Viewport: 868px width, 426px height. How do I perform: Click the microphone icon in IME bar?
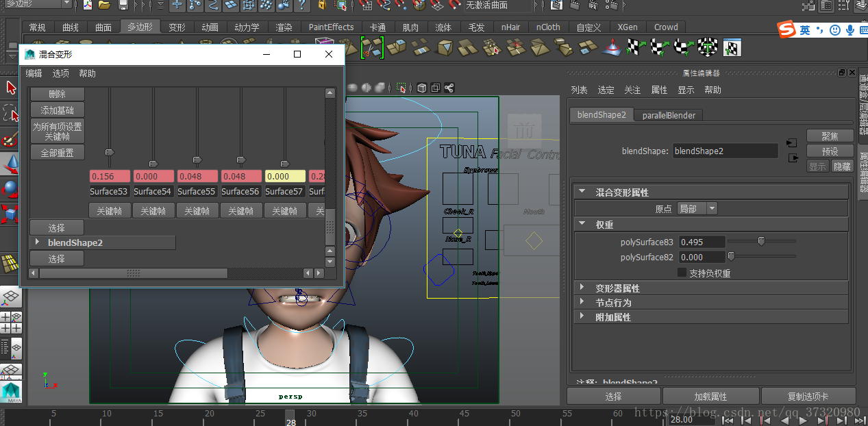850,30
